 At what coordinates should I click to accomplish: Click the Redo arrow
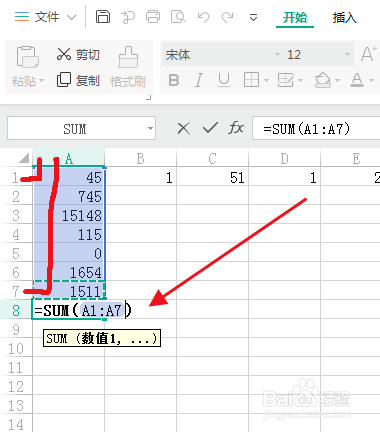pyautogui.click(x=228, y=17)
